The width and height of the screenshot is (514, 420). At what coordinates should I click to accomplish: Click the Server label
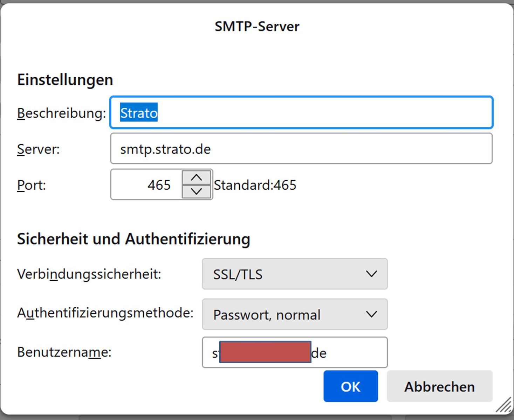point(38,149)
